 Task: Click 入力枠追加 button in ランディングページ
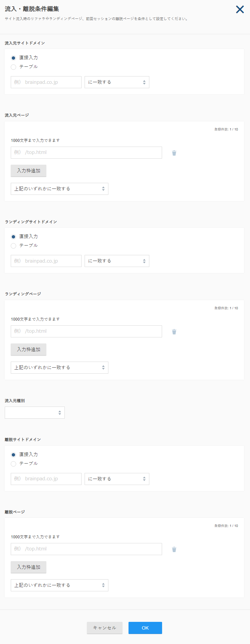[x=29, y=350]
